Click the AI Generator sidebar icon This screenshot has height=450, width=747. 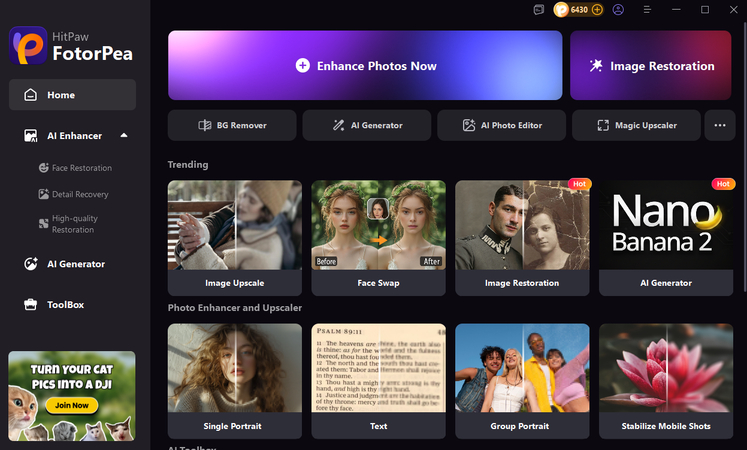[x=31, y=264]
